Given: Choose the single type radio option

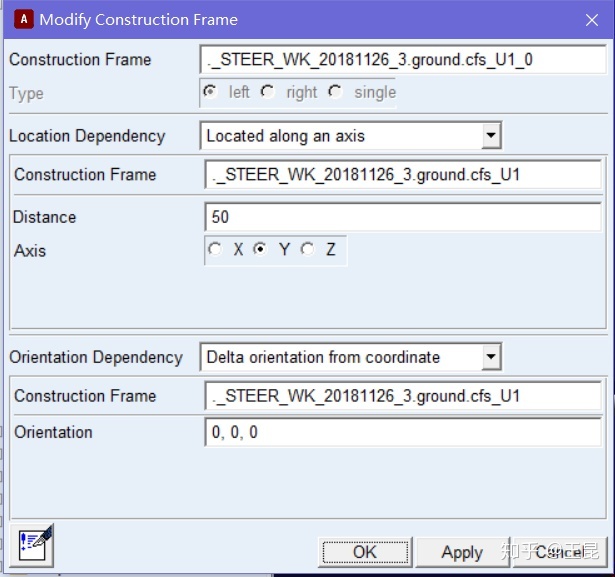Looking at the screenshot, I should [x=335, y=92].
